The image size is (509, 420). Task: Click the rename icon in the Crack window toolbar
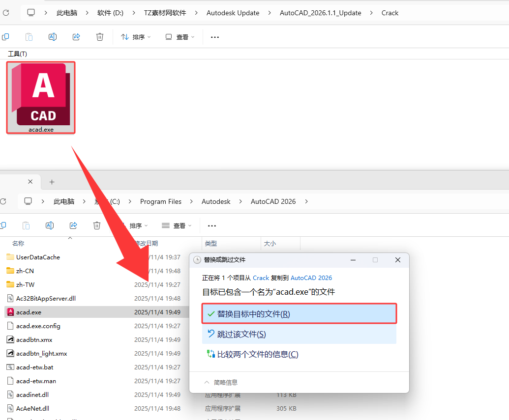tap(53, 37)
